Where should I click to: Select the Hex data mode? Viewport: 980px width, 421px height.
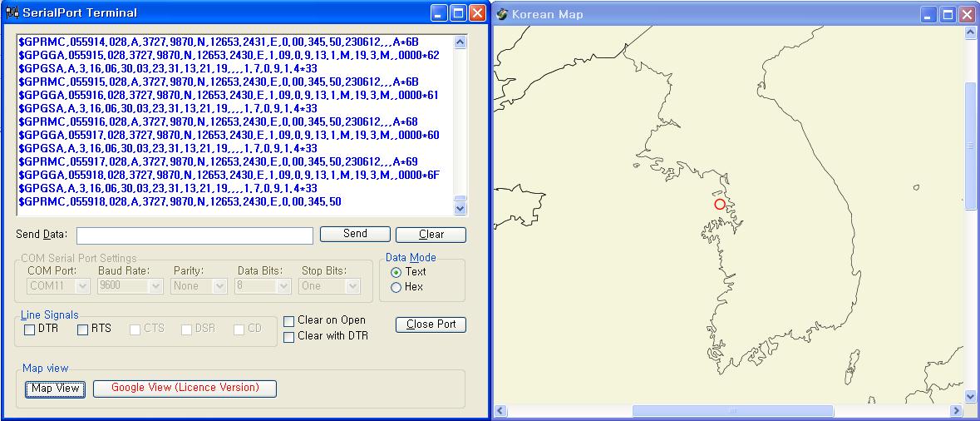pos(396,287)
